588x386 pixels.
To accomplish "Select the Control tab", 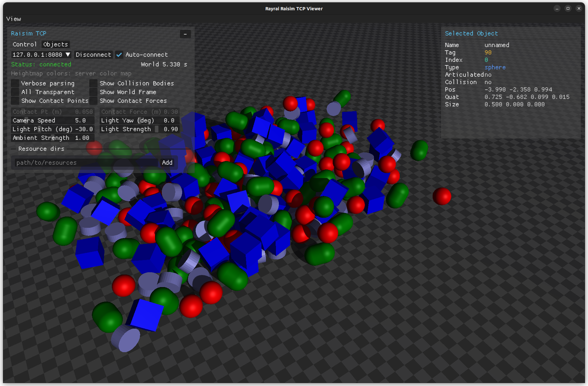I will (x=24, y=44).
